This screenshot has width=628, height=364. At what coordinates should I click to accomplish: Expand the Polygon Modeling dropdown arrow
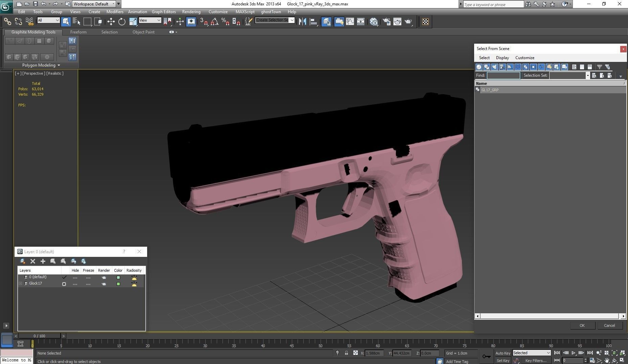[59, 65]
